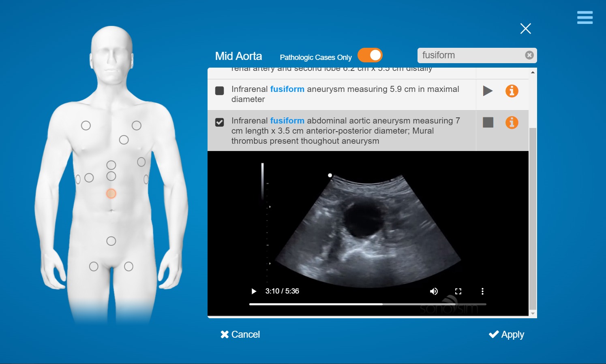The width and height of the screenshot is (606, 364).
Task: Uncheck the 7 cm abdominal aortic aneurysm case
Action: point(219,122)
